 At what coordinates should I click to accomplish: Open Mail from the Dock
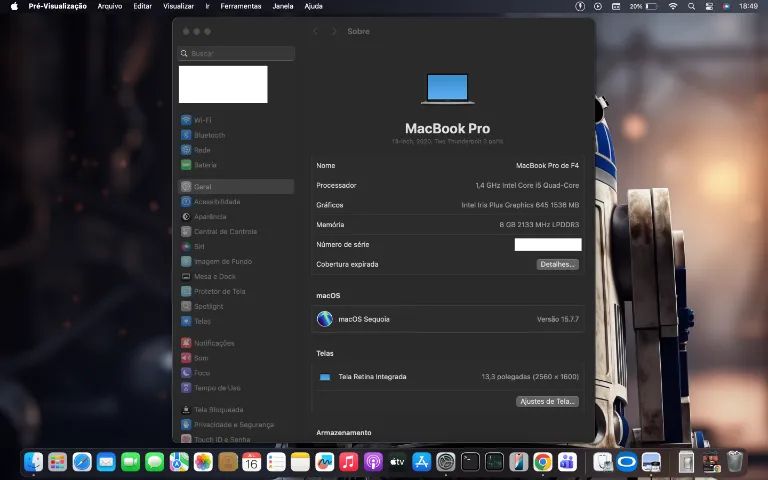106,462
